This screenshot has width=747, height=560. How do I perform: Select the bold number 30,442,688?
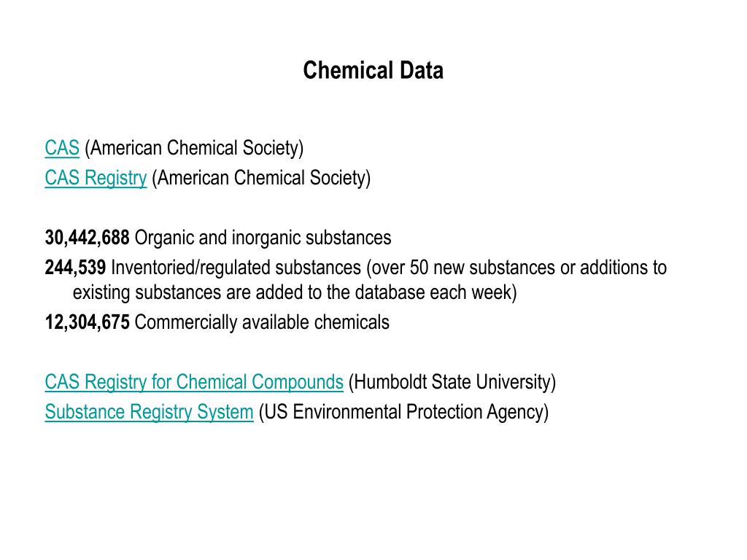point(88,238)
